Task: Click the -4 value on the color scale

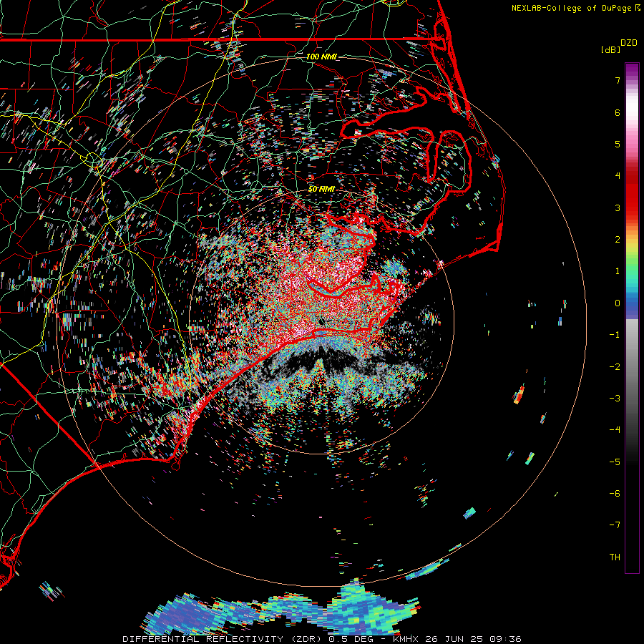Action: click(x=615, y=430)
